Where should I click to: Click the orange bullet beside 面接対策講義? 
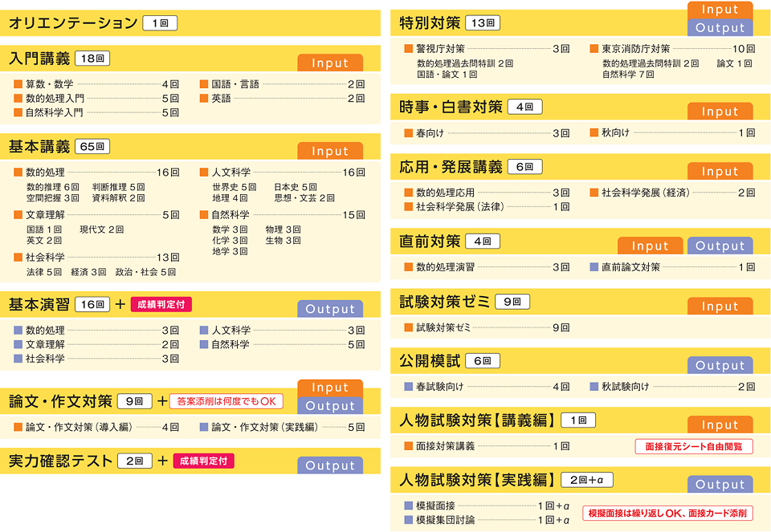[409, 446]
